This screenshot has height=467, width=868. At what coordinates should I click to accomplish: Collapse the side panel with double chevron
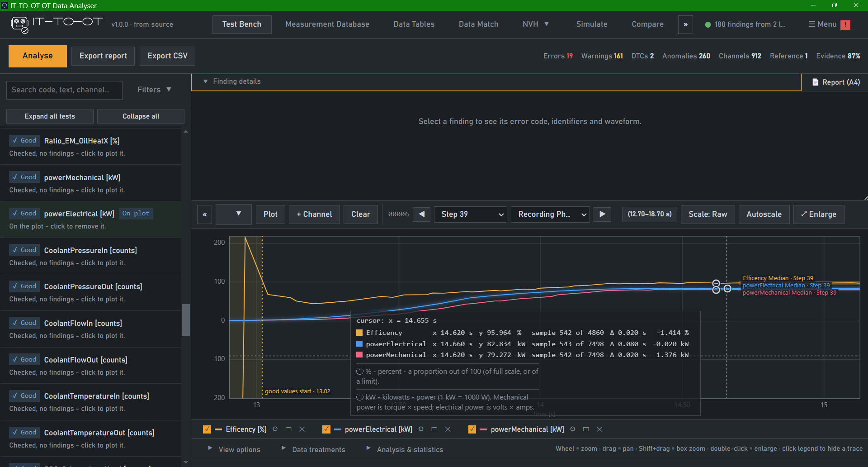[204, 214]
